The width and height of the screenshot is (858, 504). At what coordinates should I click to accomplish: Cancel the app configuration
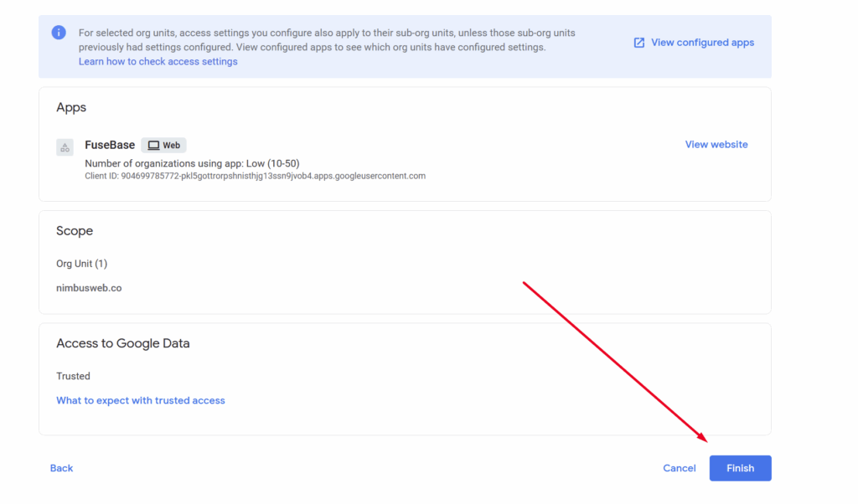point(679,469)
